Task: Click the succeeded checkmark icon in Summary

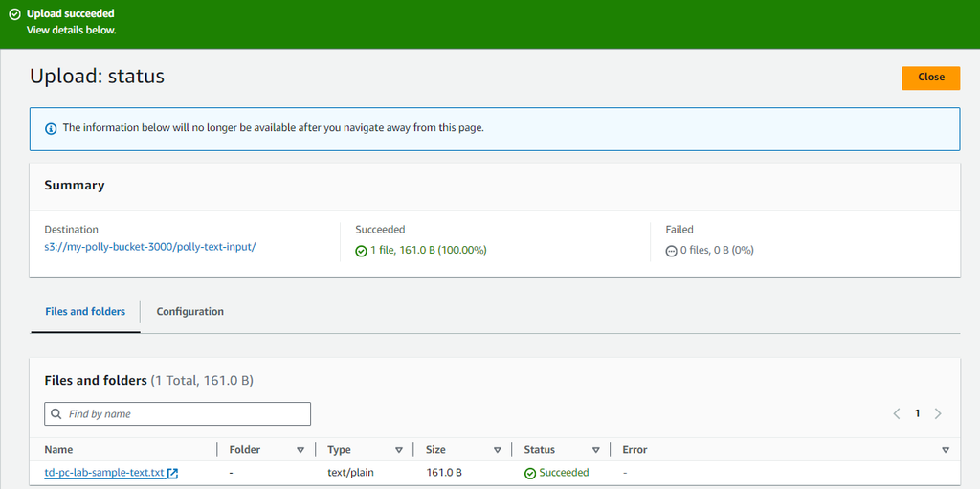Action: [361, 251]
